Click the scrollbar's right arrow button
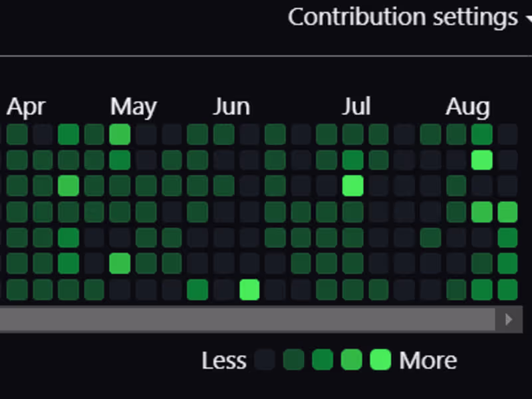The image size is (532, 399). click(509, 319)
